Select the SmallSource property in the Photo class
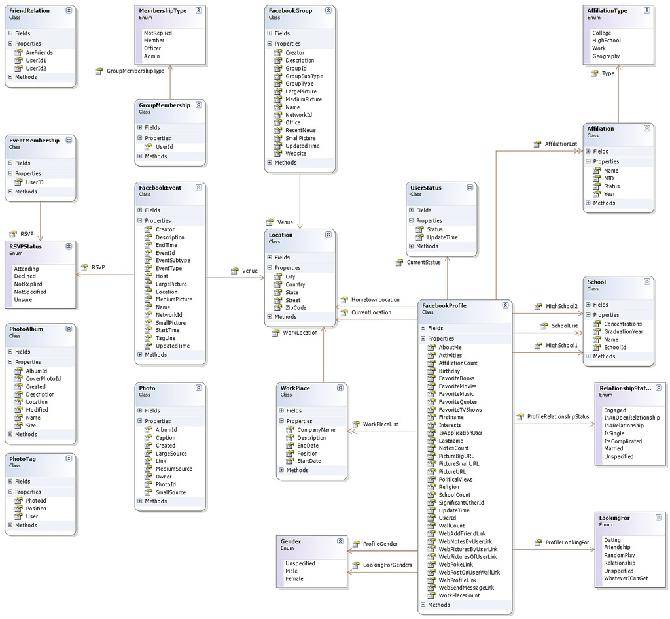This screenshot has width=670, height=619. (170, 492)
